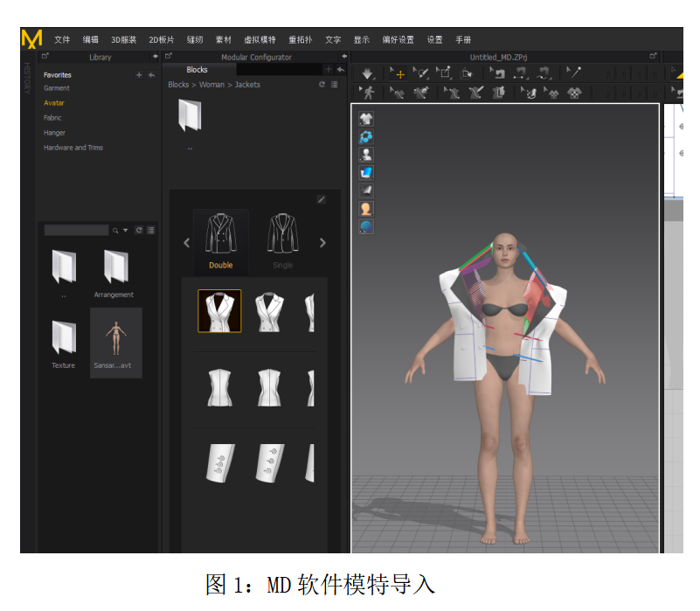The image size is (700, 611).
Task: Choose the Single jacket style
Action: [282, 240]
